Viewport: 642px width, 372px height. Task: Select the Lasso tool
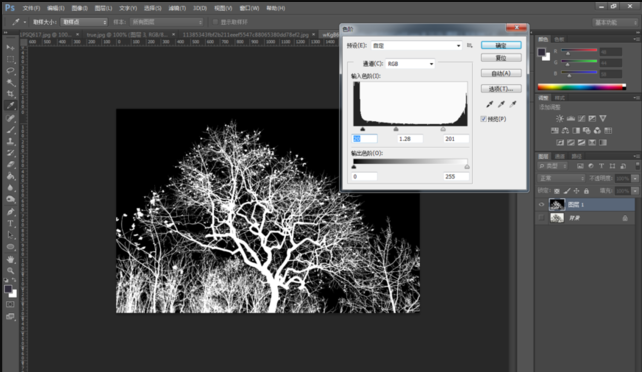(x=11, y=71)
